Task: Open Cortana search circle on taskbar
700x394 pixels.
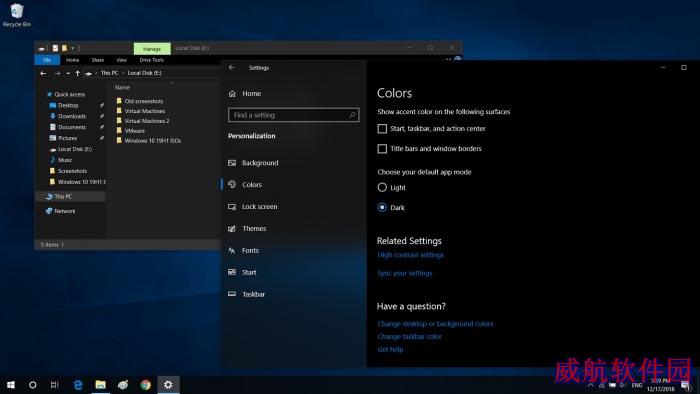Action: pos(33,385)
